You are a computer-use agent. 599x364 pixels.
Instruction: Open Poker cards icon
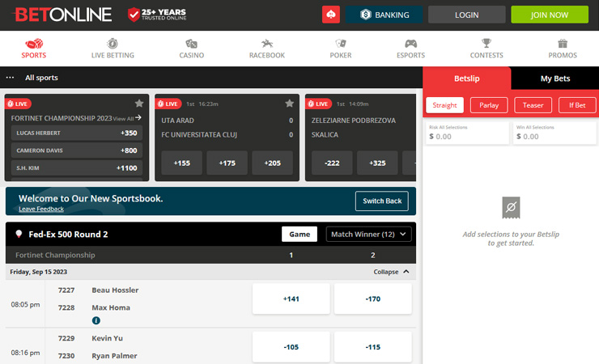click(340, 43)
